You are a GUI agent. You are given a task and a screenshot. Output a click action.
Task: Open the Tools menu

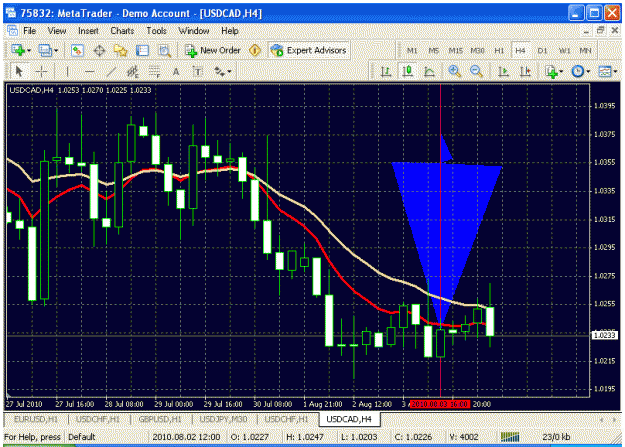(156, 31)
